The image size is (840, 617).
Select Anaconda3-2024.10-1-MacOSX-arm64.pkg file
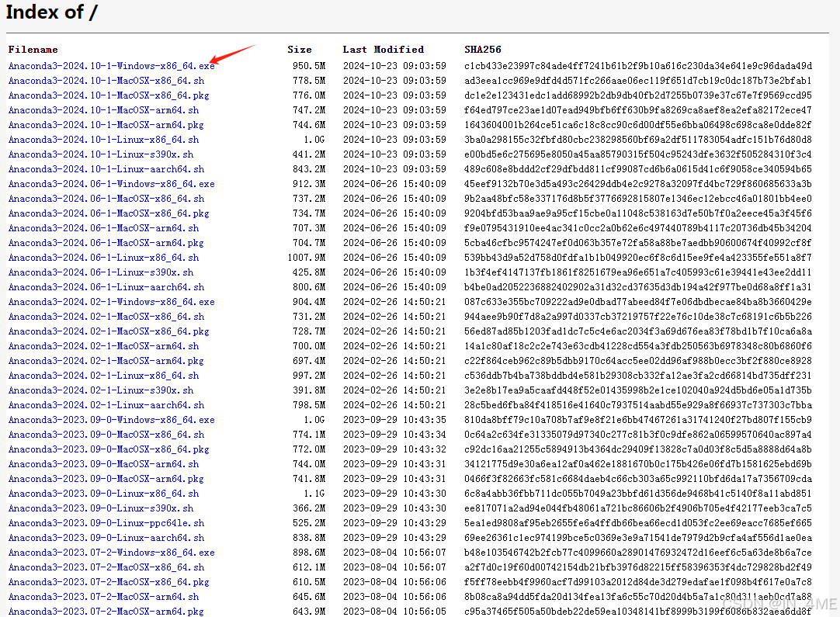[x=106, y=125]
